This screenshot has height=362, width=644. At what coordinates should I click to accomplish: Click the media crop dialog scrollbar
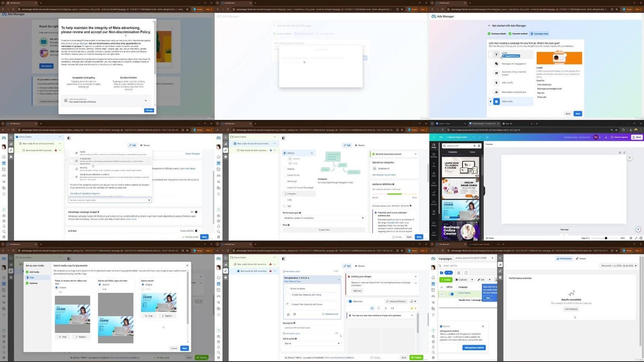(188, 298)
